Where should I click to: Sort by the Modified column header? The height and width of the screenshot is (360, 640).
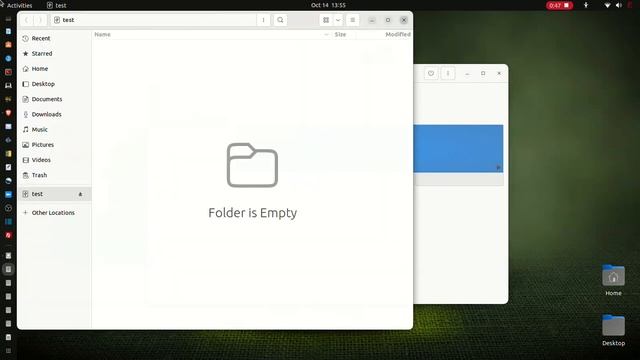click(x=398, y=35)
